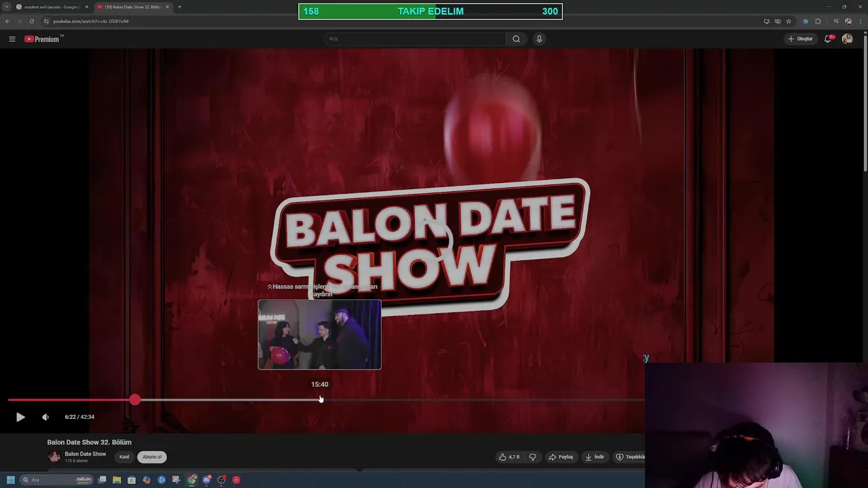868x488 pixels.
Task: Click the Teşekkürler thanks button
Action: point(629,457)
